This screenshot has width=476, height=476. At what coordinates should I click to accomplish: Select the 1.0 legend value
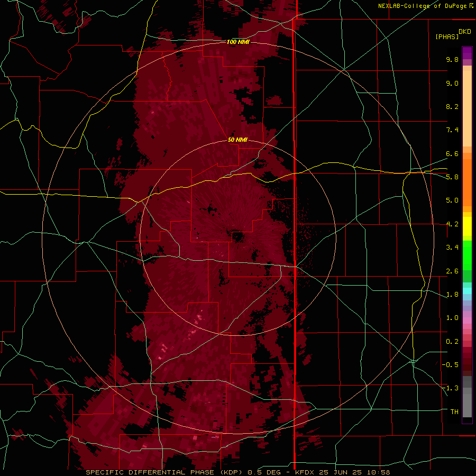point(452,318)
